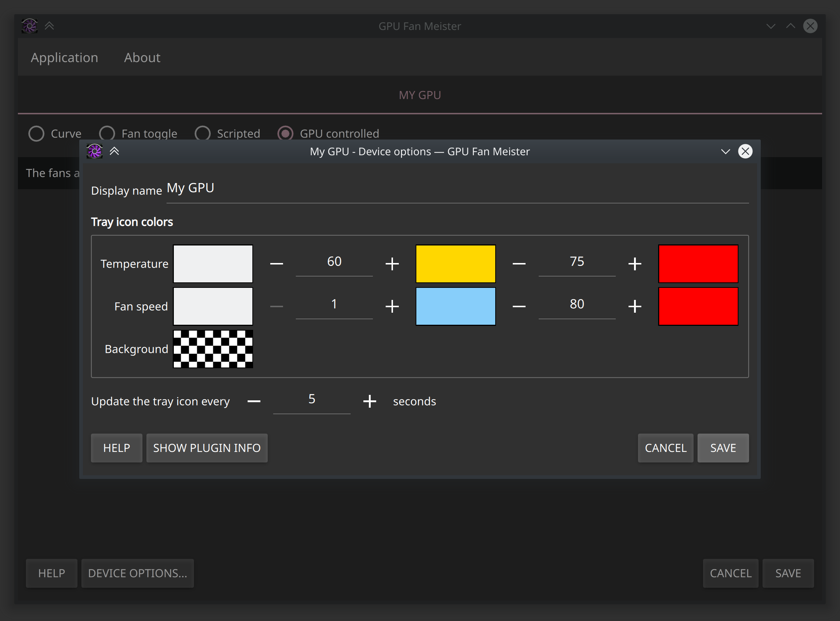Decrease the Temperature threshold of 75
This screenshot has height=621, width=840.
click(x=519, y=264)
